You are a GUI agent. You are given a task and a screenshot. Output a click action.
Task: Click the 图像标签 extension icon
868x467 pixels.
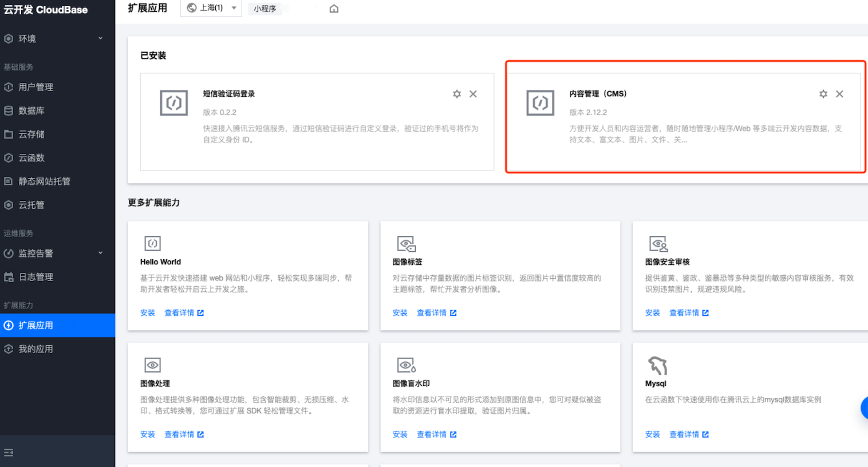(407, 244)
